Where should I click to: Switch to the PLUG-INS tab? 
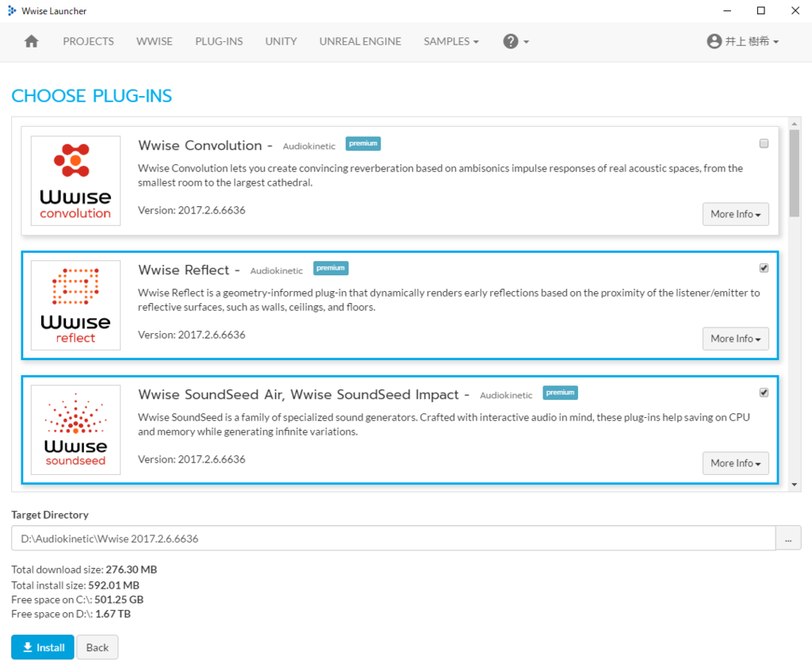pyautogui.click(x=219, y=41)
